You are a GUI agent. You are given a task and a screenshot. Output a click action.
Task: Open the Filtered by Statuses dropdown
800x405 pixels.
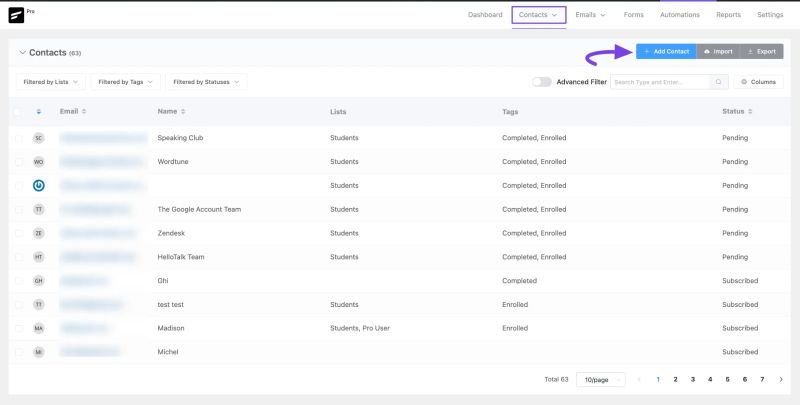pos(206,82)
